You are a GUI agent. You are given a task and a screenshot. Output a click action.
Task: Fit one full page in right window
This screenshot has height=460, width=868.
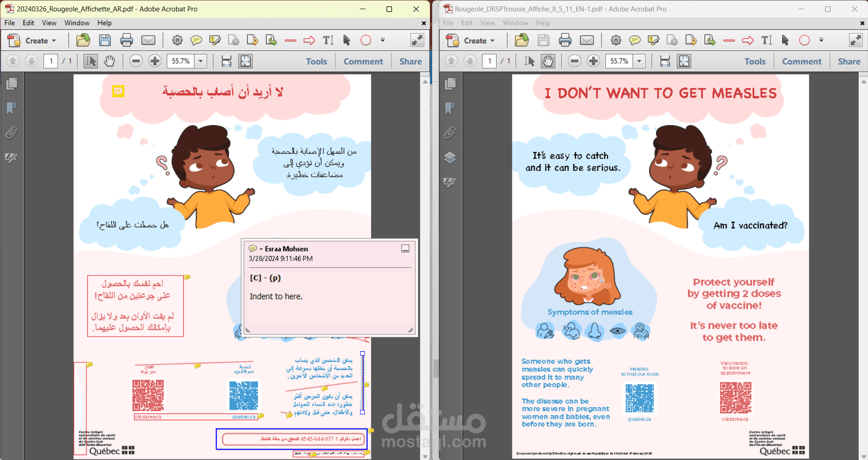coord(684,61)
